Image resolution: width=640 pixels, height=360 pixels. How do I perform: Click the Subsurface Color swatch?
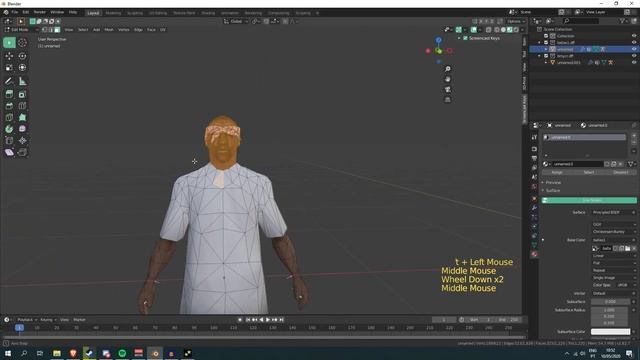tap(611, 332)
